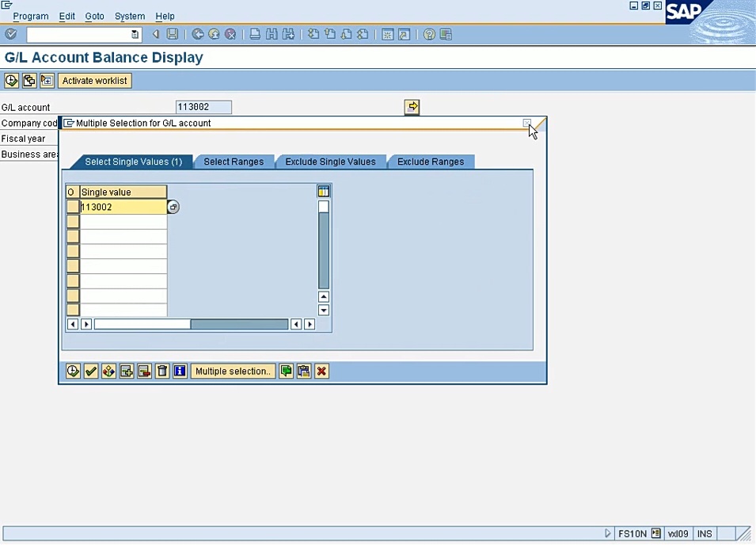Switch to Select Ranges tab
The height and width of the screenshot is (545, 756).
tap(234, 162)
